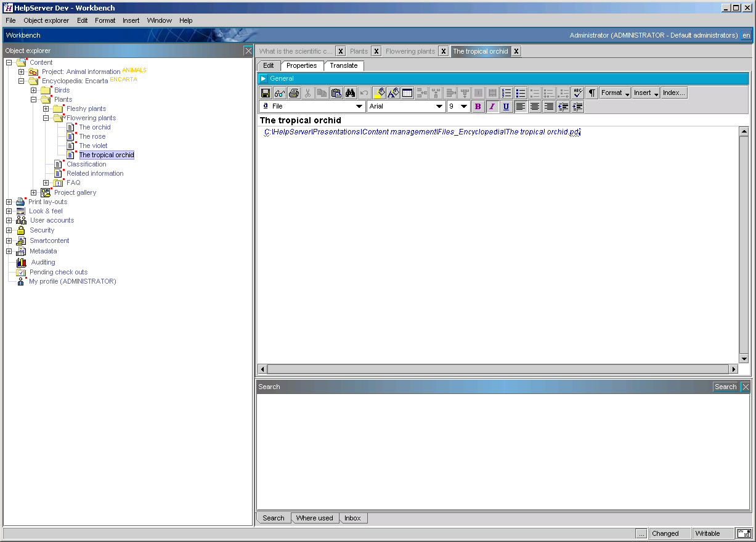756x542 pixels.
Task: Expand the Birds folder node
Action: pos(34,90)
